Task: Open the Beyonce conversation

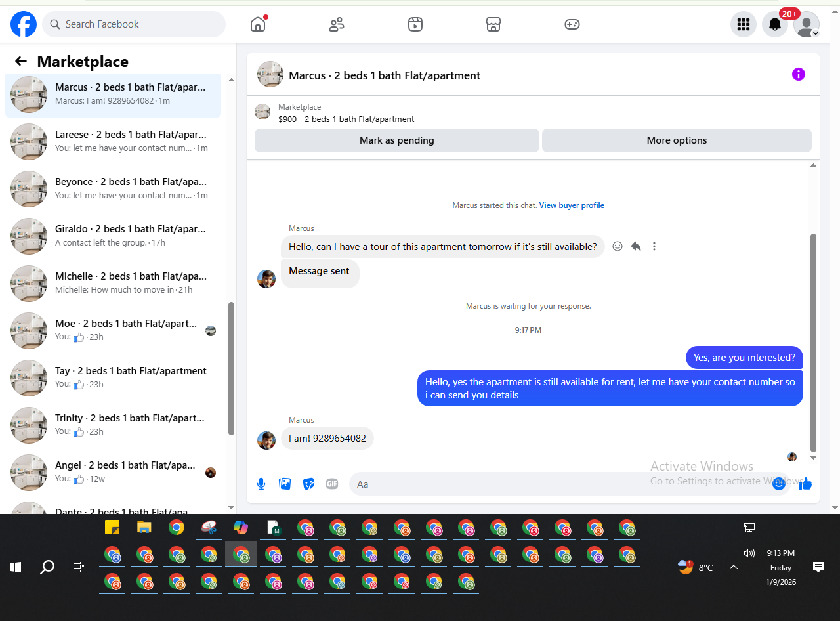Action: 113,189
